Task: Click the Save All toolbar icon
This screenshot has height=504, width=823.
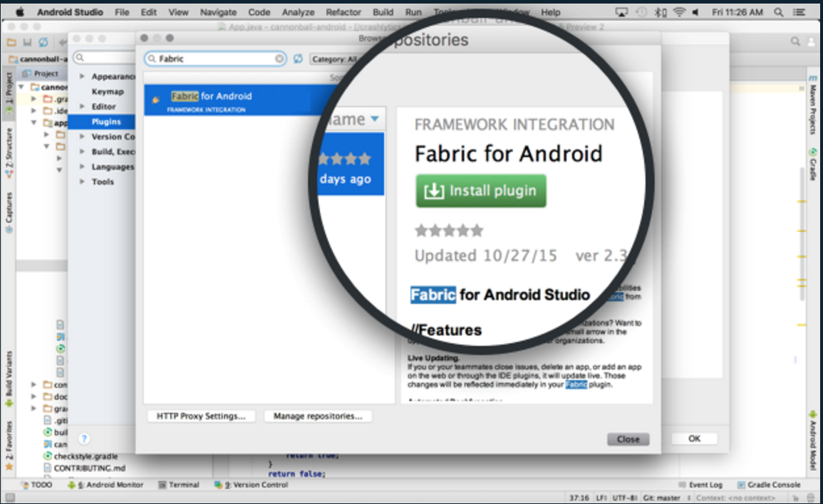Action: tap(27, 42)
